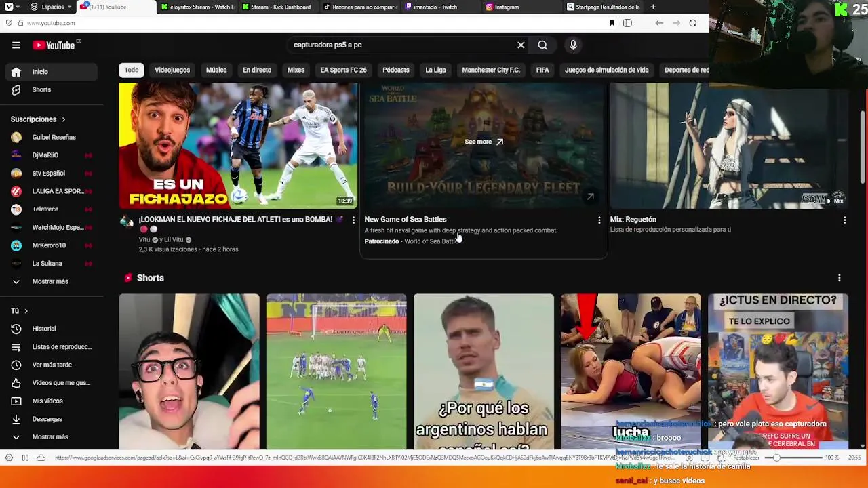Open the MrKeroro10 channel avatar
Screen dimensions: 868x488
click(16, 245)
